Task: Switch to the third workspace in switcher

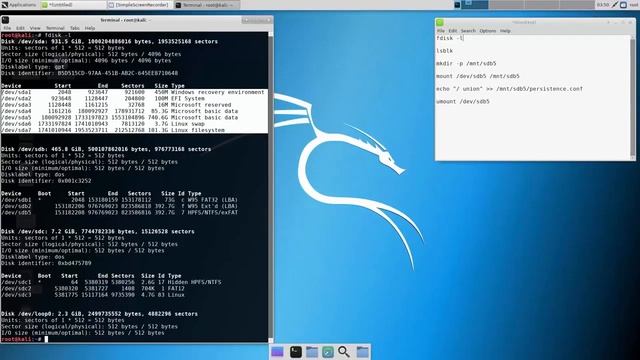Action: (x=541, y=5)
